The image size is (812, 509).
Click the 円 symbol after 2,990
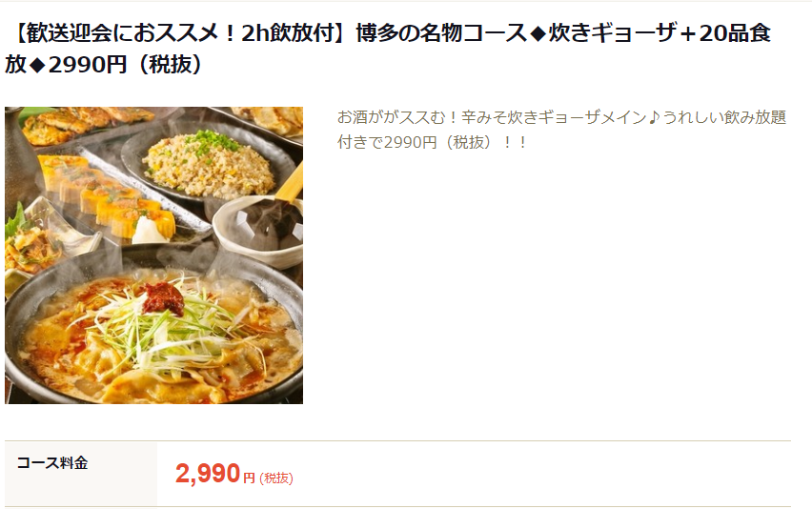(249, 478)
